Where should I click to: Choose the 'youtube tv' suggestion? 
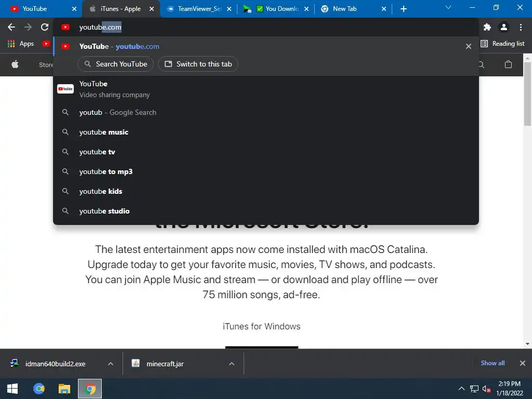(266, 152)
